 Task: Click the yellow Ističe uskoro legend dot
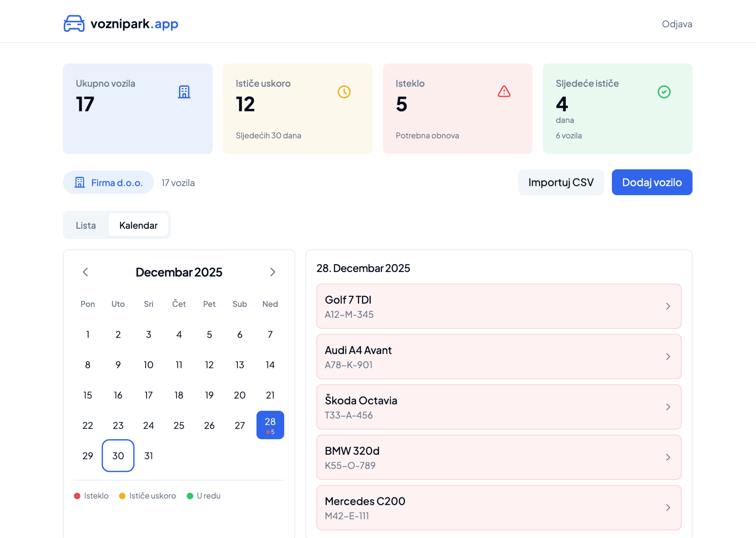[123, 496]
